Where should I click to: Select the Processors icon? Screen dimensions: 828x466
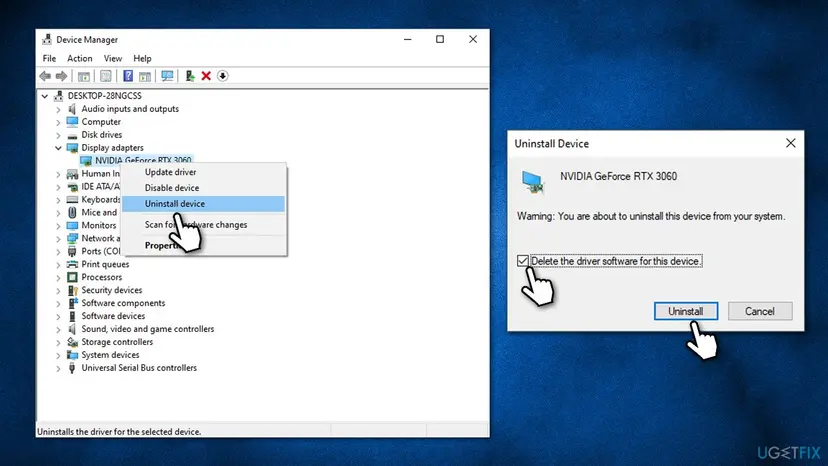point(72,277)
